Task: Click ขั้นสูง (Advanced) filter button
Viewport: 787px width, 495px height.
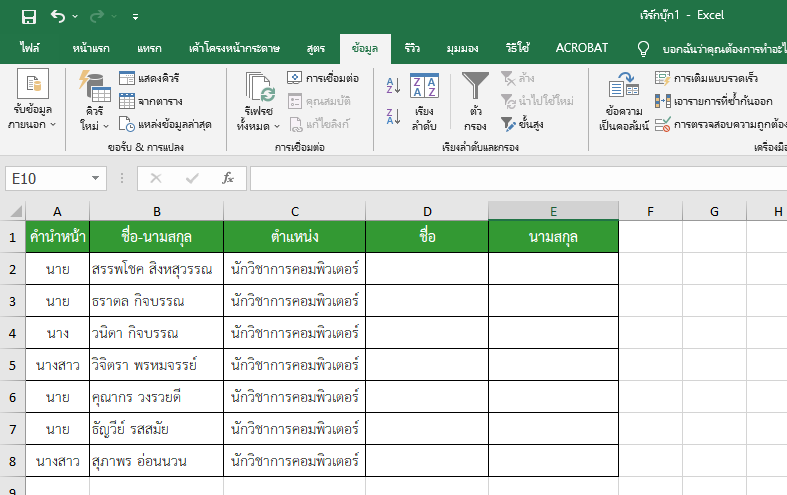Action: [x=522, y=123]
